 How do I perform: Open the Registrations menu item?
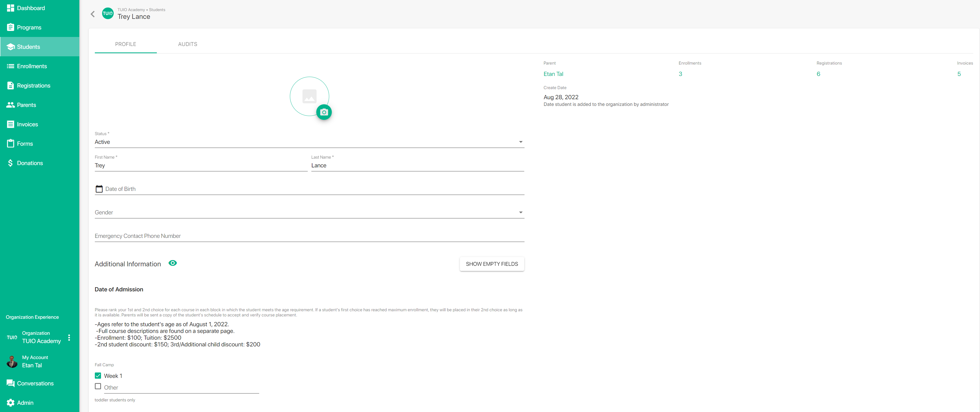[40, 85]
